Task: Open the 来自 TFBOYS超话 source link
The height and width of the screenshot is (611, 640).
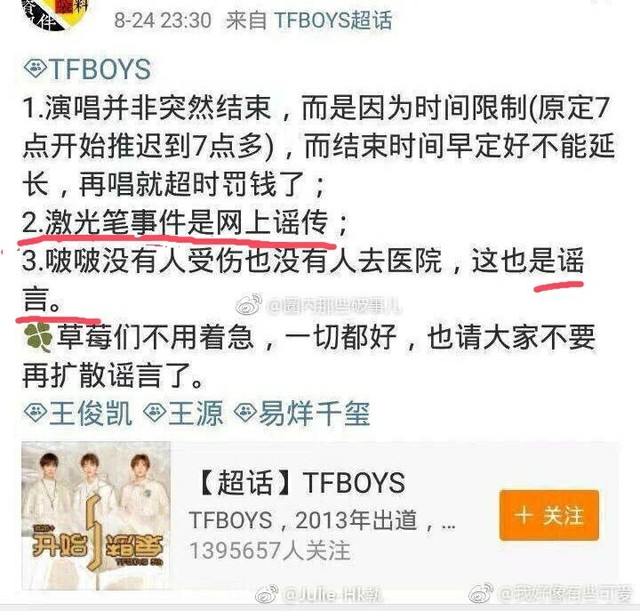Action: [x=309, y=20]
